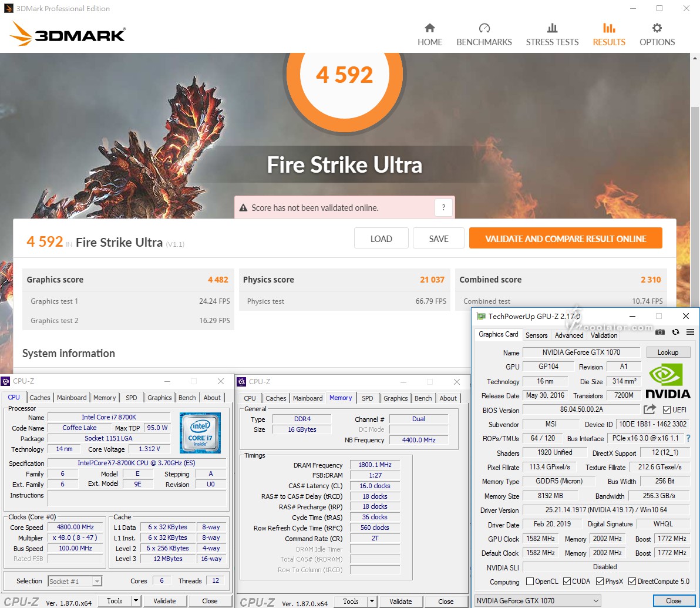The height and width of the screenshot is (608, 700).
Task: Click GPU-Z refresh icon
Action: coord(675,332)
